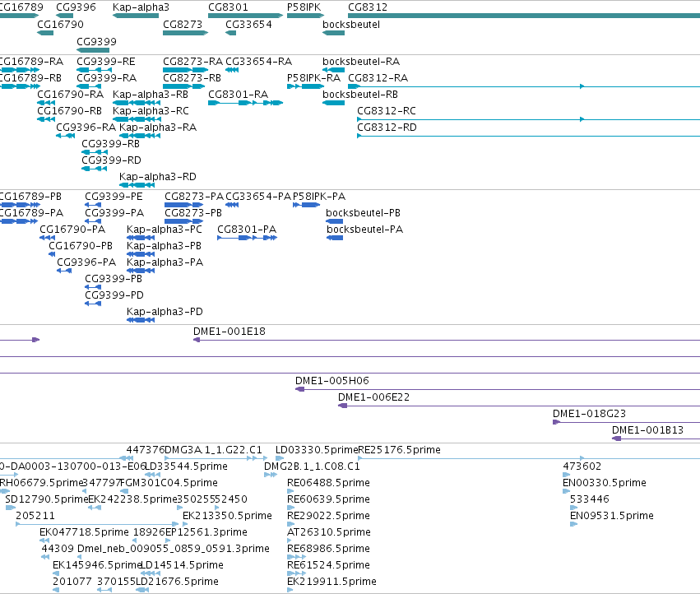Image resolution: width=700 pixels, height=594 pixels.
Task: Click the P58IPK gene label
Action: 304,7
